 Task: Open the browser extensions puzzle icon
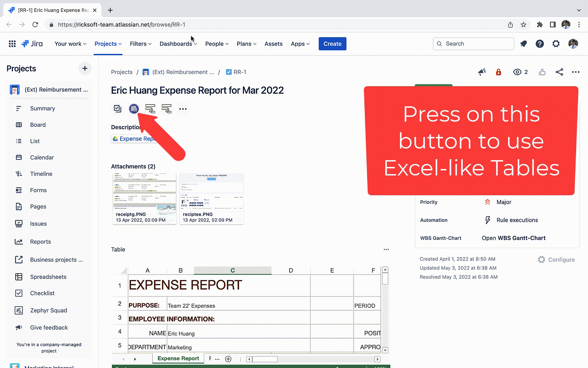539,25
